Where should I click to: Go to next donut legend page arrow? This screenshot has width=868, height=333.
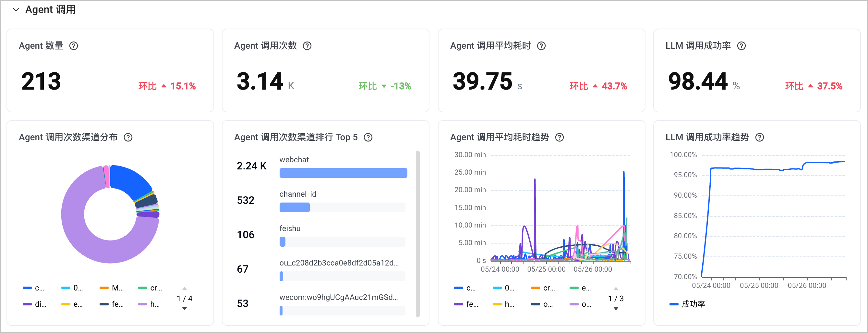[184, 308]
